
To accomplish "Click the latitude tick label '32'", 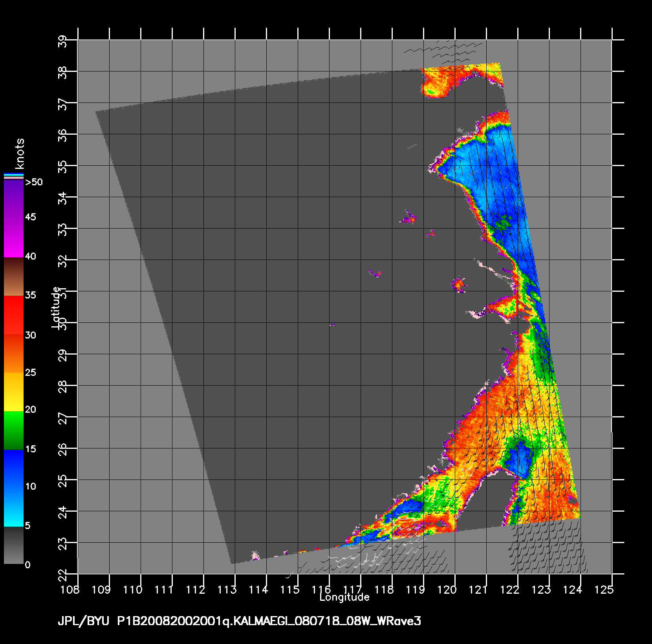I will (62, 261).
